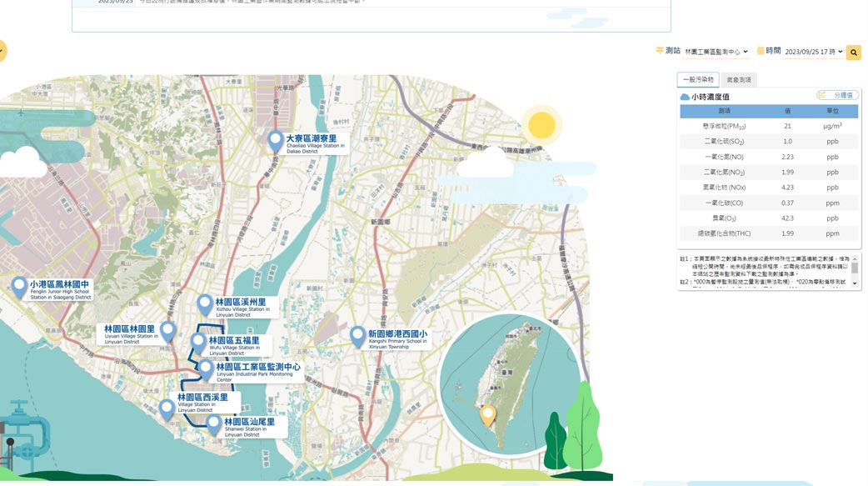This screenshot has width=868, height=486.
Task: Click the yellow pin on Taiwan inset map
Action: [488, 414]
